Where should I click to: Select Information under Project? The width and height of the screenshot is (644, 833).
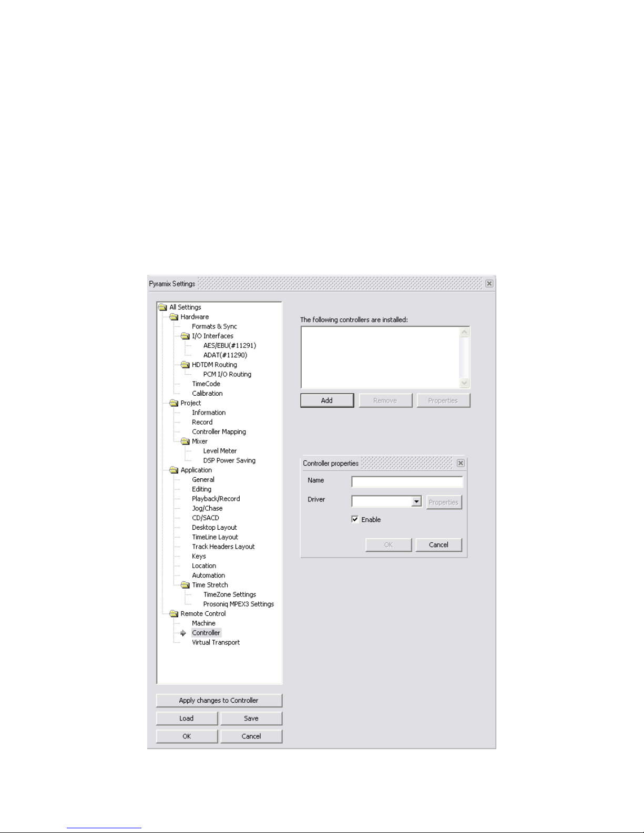point(209,413)
